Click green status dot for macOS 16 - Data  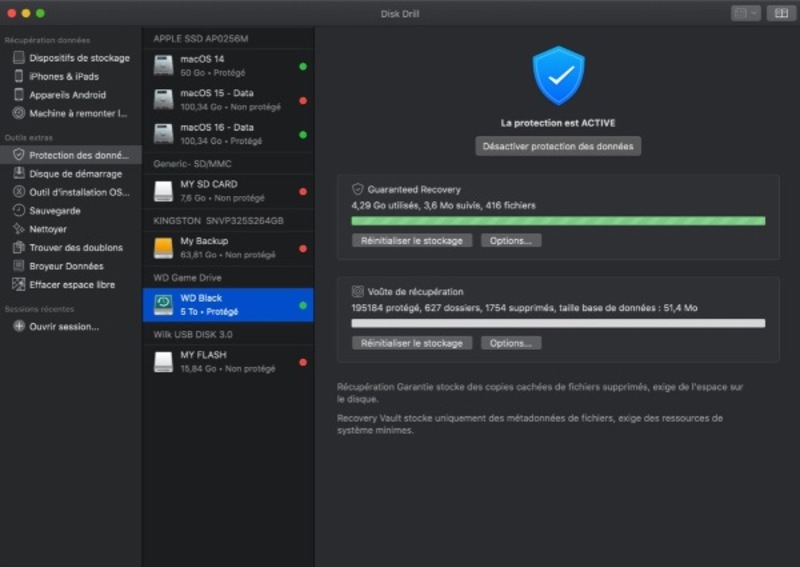click(x=303, y=135)
